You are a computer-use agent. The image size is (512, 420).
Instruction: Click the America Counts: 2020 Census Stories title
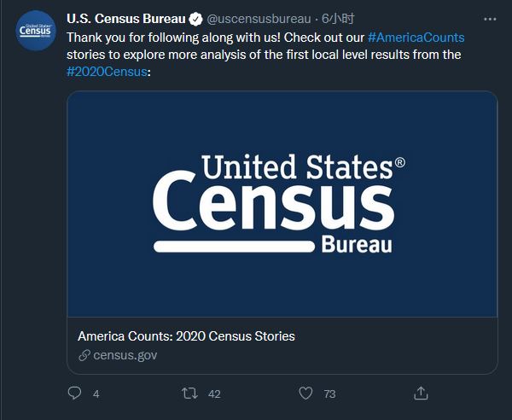point(186,336)
